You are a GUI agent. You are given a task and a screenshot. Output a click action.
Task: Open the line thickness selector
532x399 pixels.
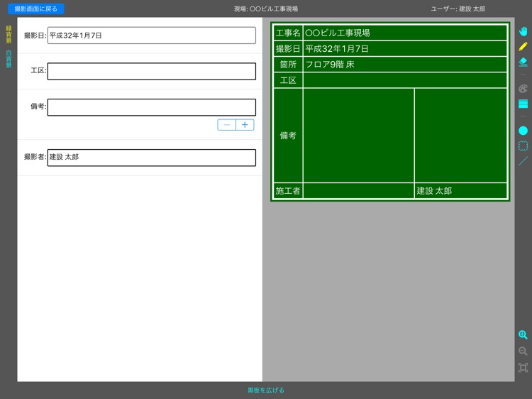pyautogui.click(x=523, y=104)
